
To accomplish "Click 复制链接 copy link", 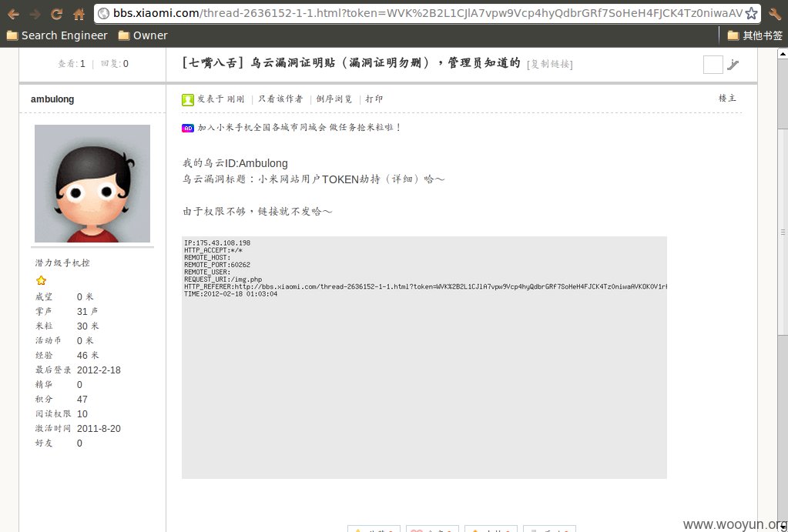I will 550,64.
